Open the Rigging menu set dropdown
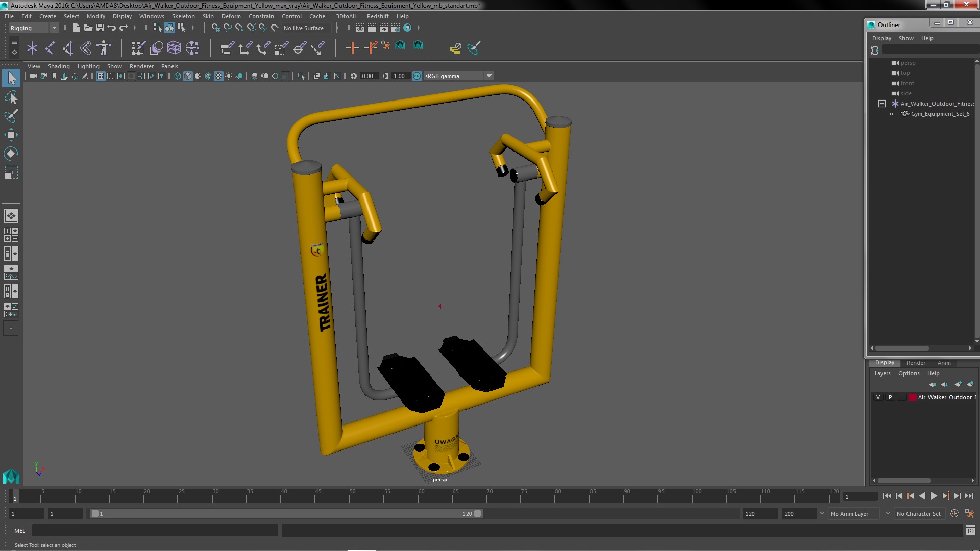The height and width of the screenshot is (551, 980). 34,28
